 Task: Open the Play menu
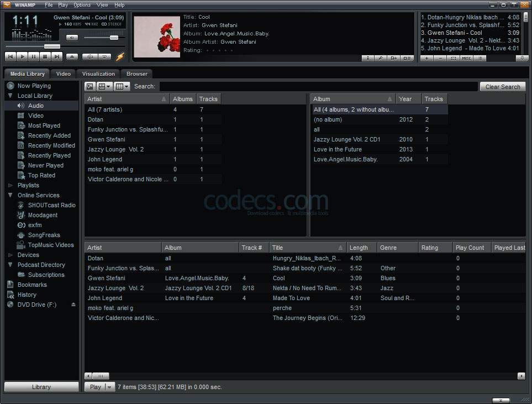point(63,5)
